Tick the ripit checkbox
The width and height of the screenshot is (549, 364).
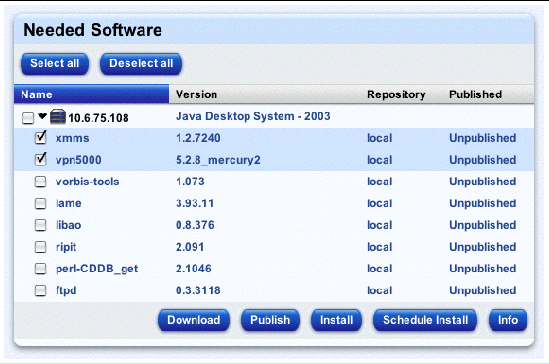click(x=41, y=247)
